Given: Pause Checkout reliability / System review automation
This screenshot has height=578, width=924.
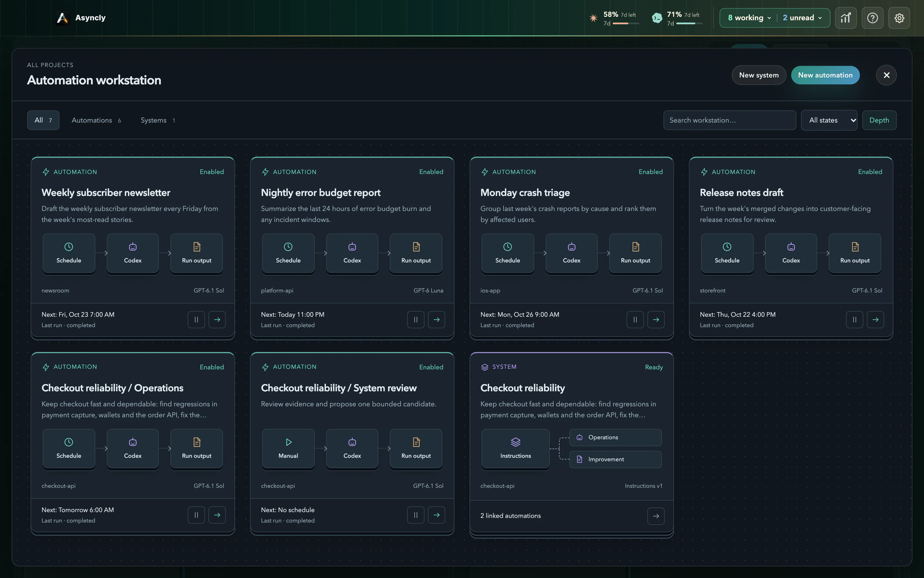Looking at the screenshot, I should [x=416, y=515].
